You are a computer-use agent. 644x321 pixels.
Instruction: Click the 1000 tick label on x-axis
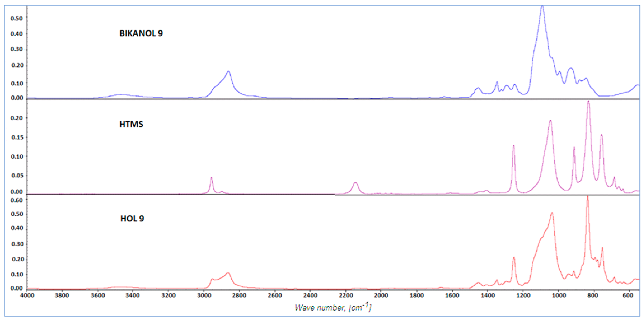point(559,295)
